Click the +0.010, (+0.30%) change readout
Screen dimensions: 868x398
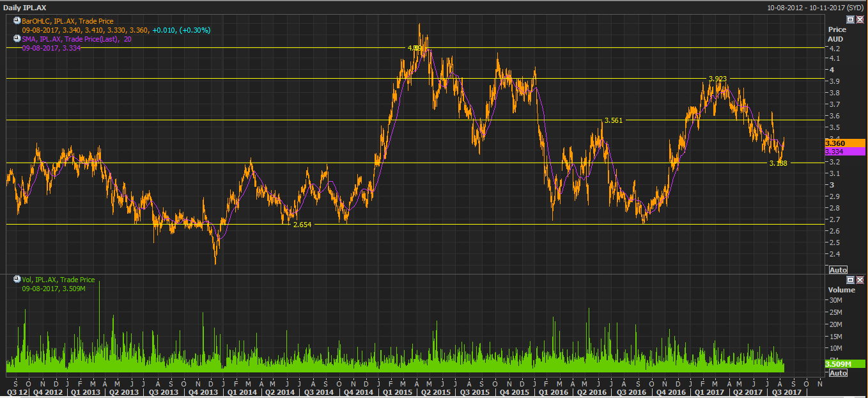pos(181,30)
